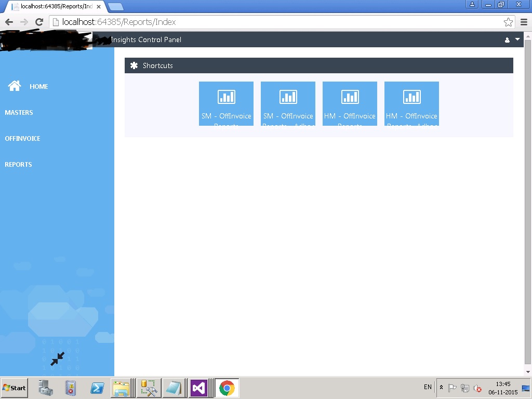Click the user profile icon in header
This screenshot has width=532, height=399.
click(507, 40)
